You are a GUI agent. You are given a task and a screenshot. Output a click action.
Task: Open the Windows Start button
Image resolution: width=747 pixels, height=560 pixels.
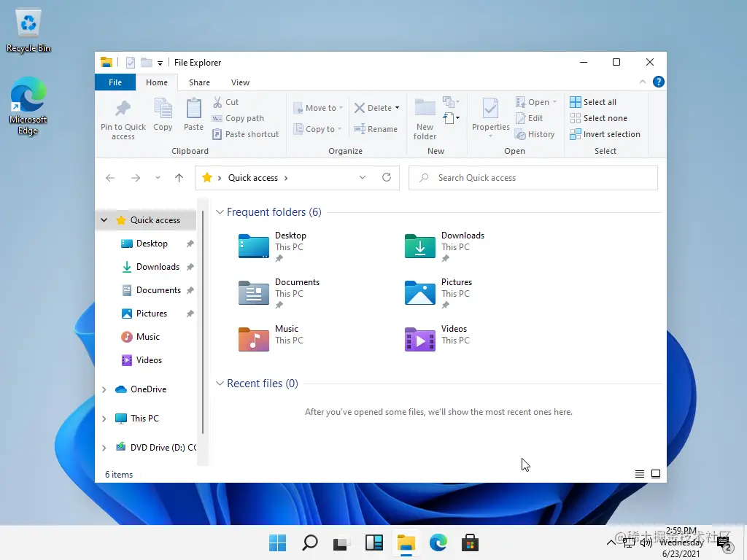[278, 542]
